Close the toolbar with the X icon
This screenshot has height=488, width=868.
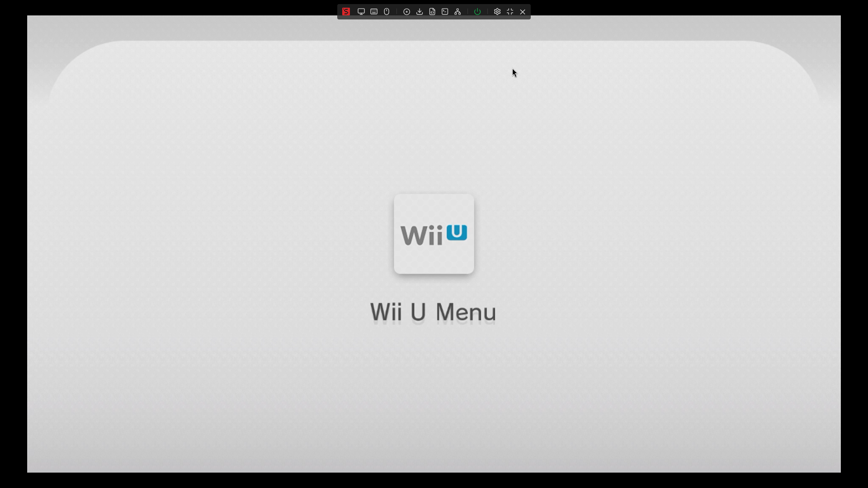tap(523, 12)
